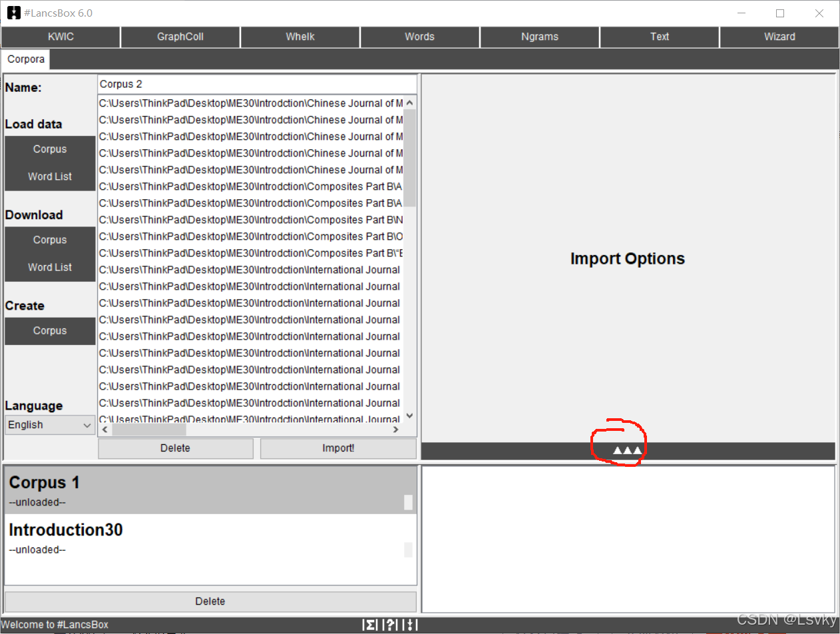Viewport: 840px width, 634px height.
Task: Open the Language dropdown showing English
Action: click(50, 425)
